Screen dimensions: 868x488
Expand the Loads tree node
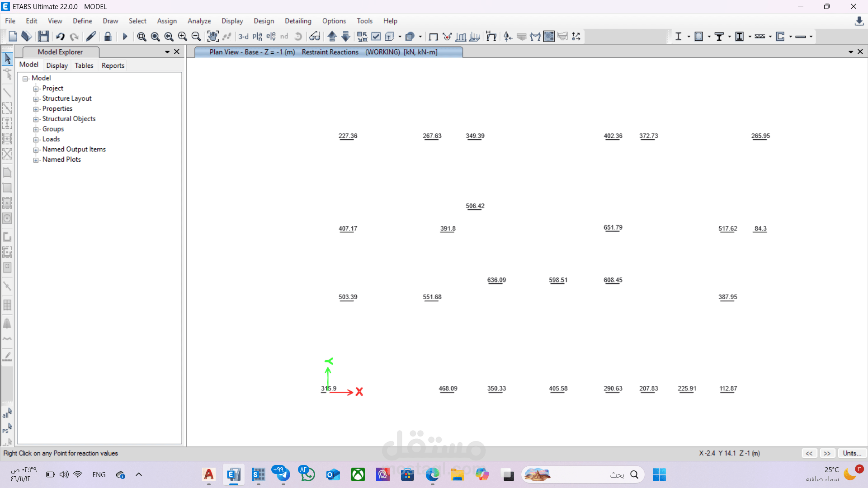(x=36, y=140)
